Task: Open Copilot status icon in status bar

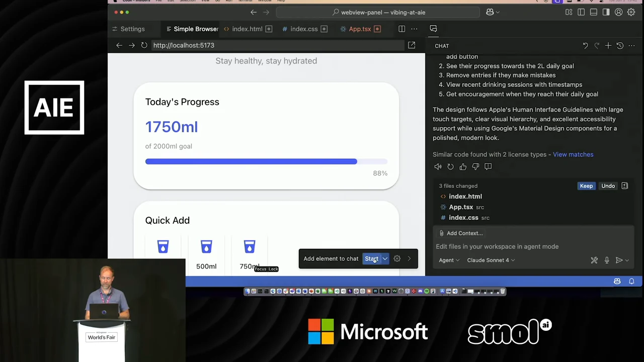Action: [x=617, y=282]
